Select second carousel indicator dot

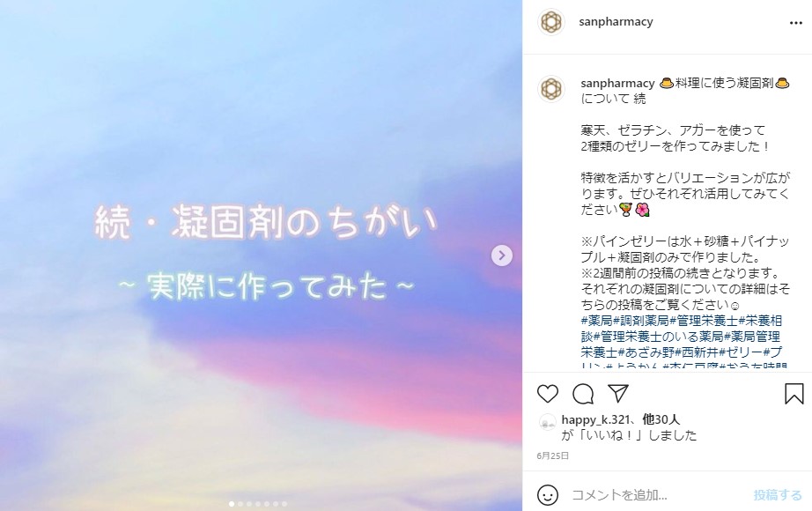(x=240, y=504)
